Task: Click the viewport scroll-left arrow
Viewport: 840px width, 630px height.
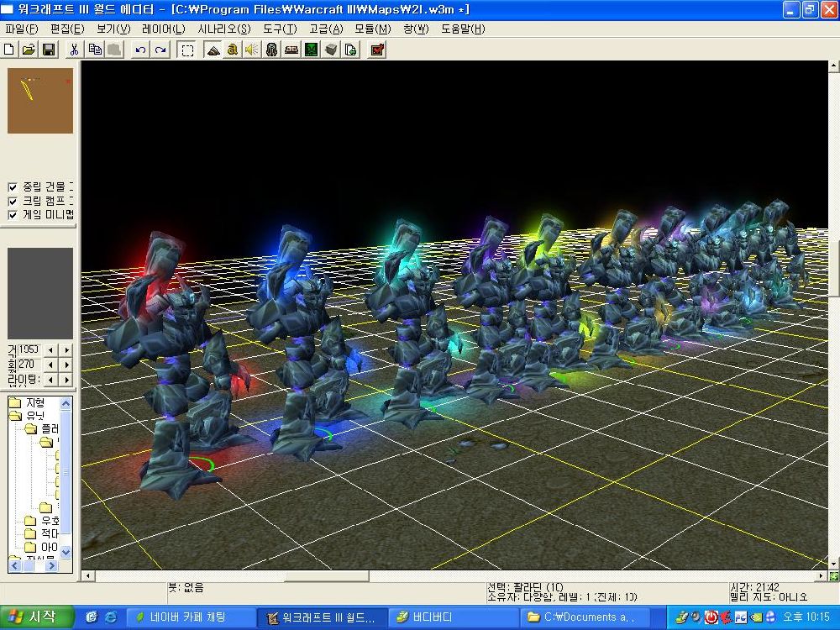Action: pyautogui.click(x=87, y=576)
